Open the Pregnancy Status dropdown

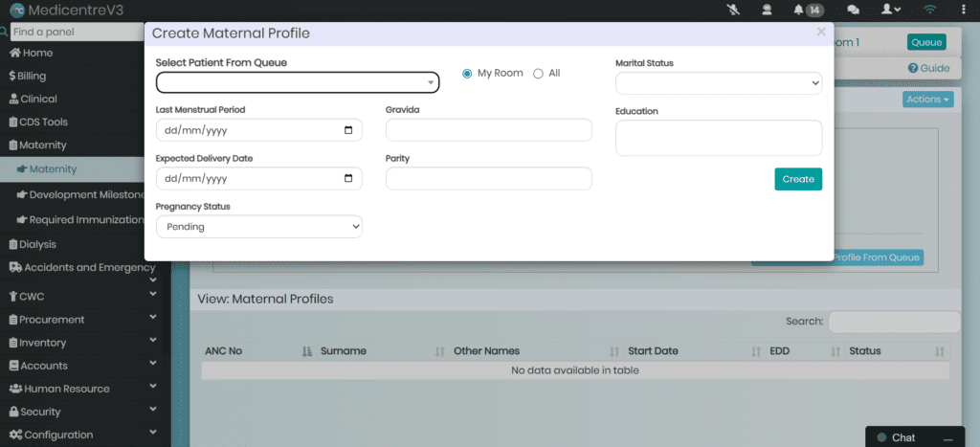[258, 226]
